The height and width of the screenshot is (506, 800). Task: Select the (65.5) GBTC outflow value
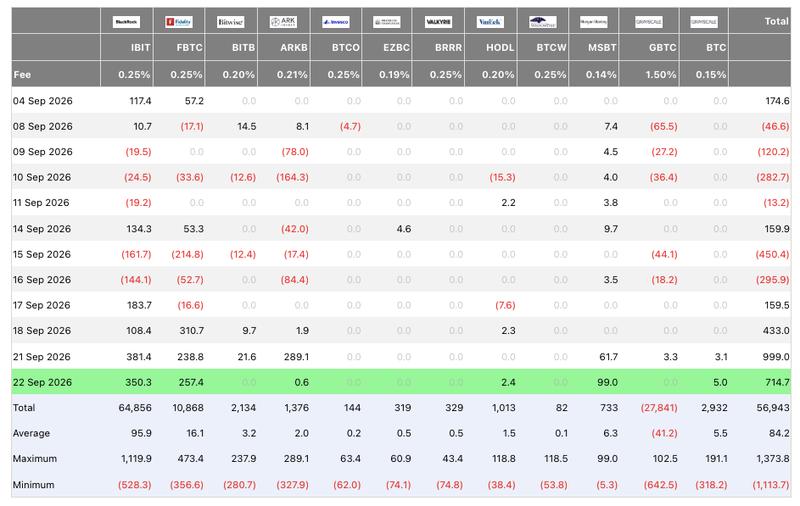pos(664,126)
